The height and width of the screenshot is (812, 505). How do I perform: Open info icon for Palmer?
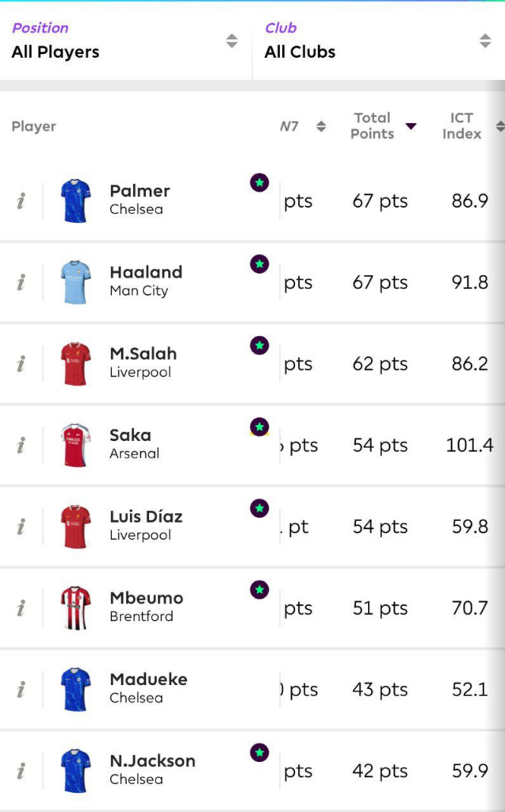click(x=21, y=201)
